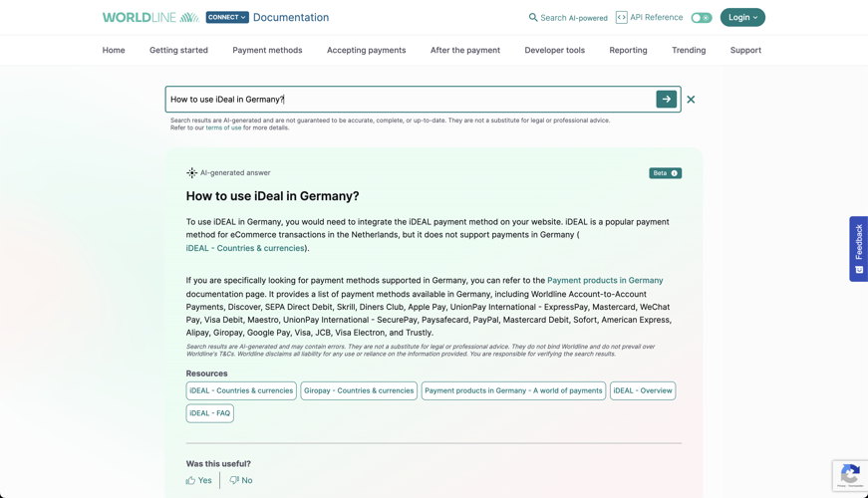Toggle the dark mode switch
Image resolution: width=868 pixels, height=498 pixels.
coord(702,18)
